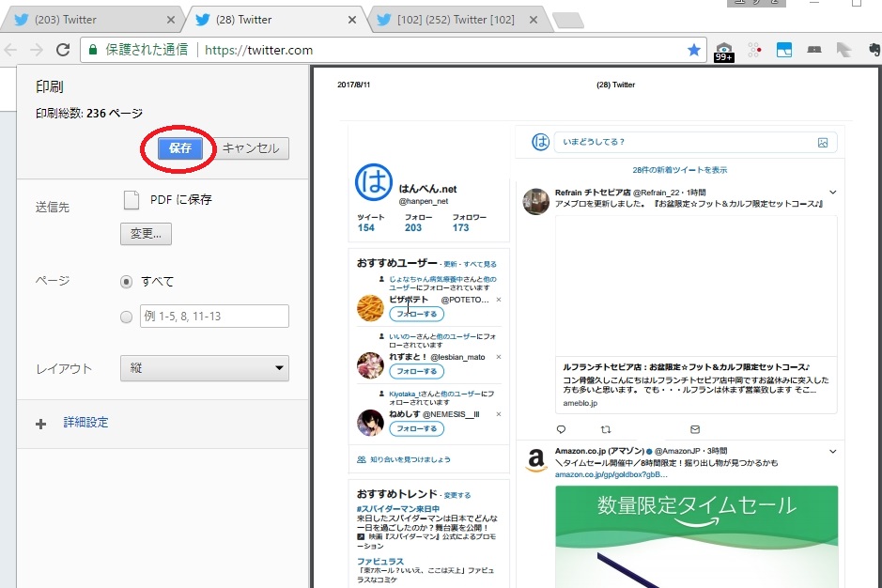Click the colored dots extension icon
Screen dimensions: 882x588
pyautogui.click(x=754, y=50)
